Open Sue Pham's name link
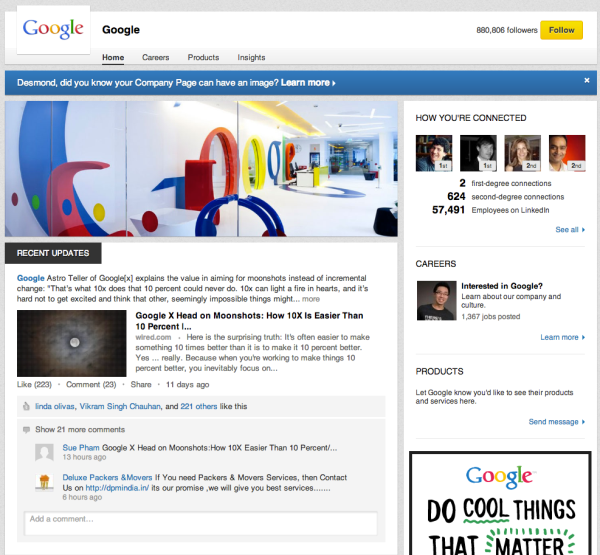 81,447
